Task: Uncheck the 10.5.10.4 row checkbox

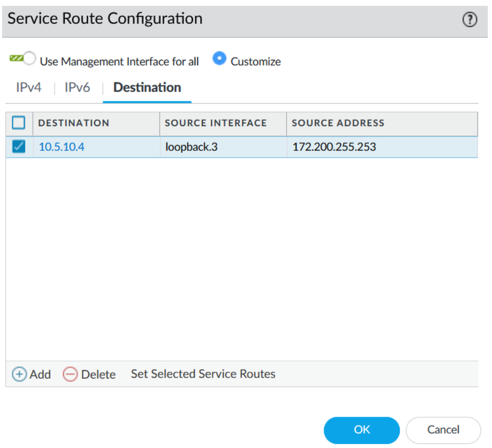Action: coord(19,147)
